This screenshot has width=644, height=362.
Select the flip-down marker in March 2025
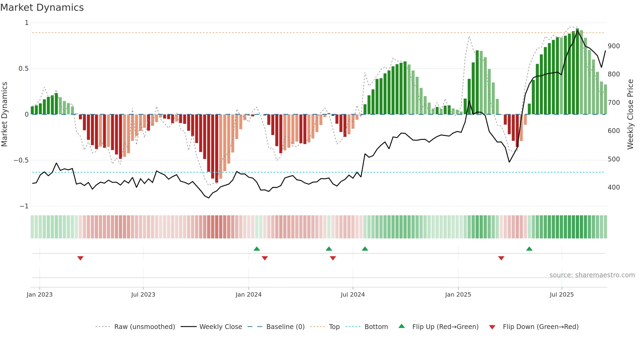point(501,258)
